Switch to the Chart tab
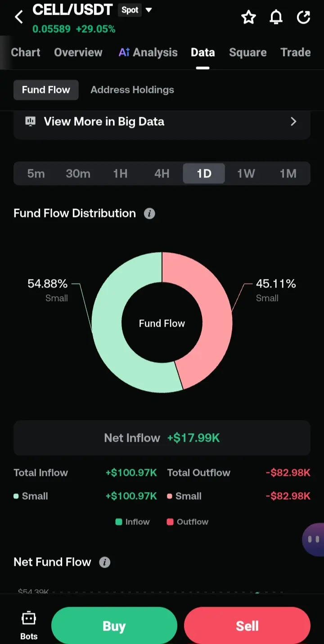The height and width of the screenshot is (644, 324). (26, 53)
